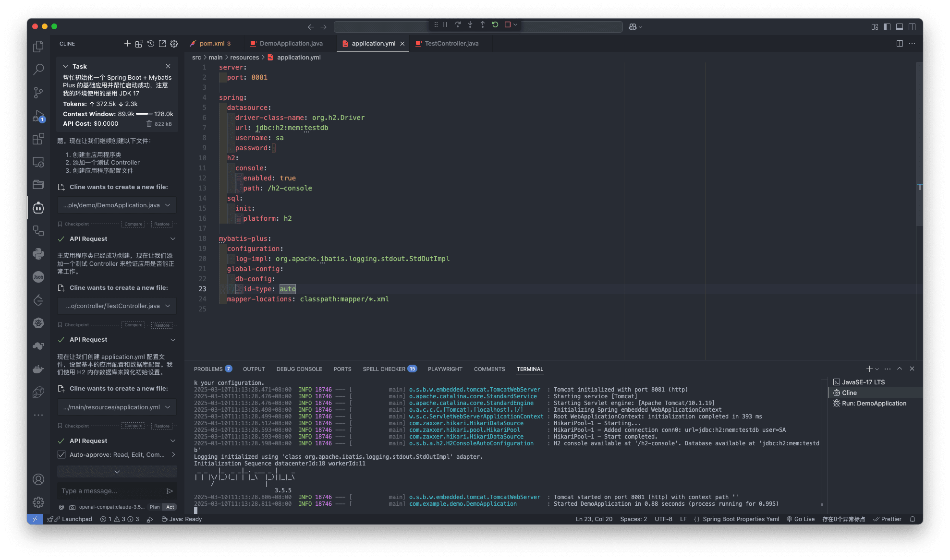The height and width of the screenshot is (560, 950).
Task: Select the Run: DemoApplication terminal
Action: [870, 403]
